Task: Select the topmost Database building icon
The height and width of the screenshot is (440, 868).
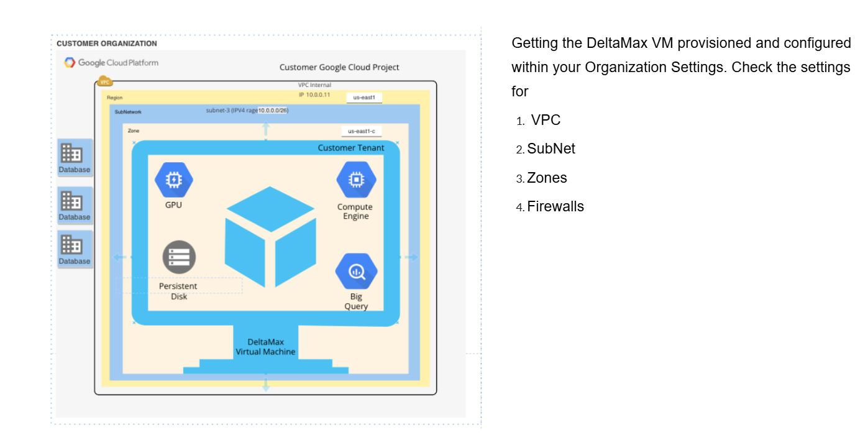Action: tap(71, 153)
